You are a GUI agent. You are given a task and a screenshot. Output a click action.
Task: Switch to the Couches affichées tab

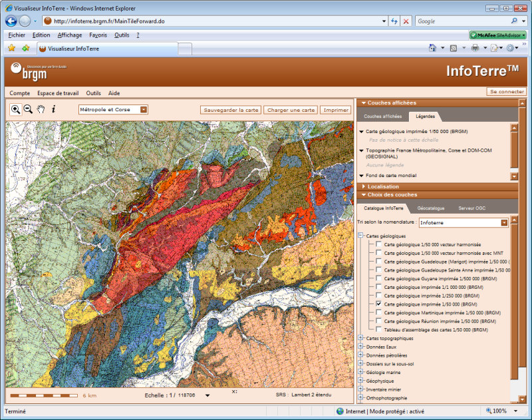coord(383,116)
